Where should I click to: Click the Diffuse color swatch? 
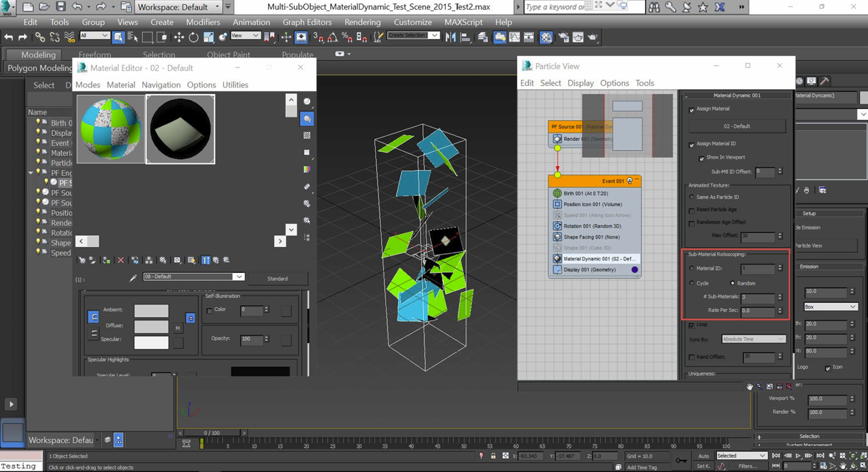click(151, 326)
